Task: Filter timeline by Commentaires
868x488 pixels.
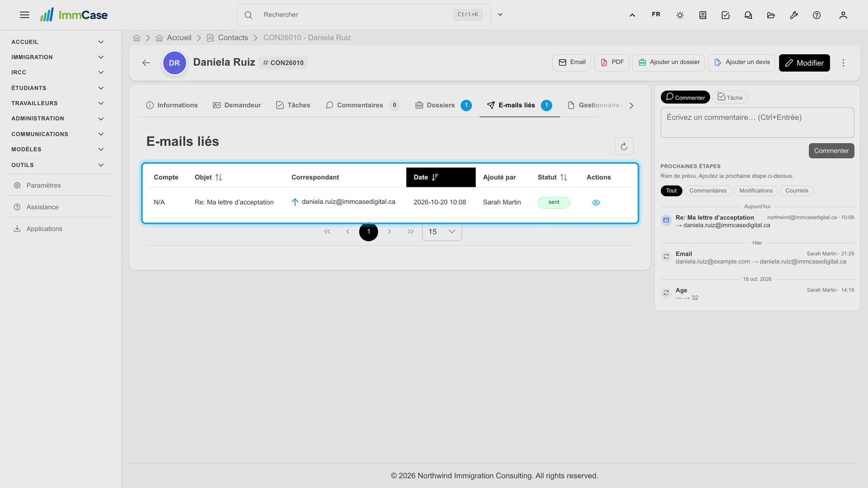Action: click(708, 191)
